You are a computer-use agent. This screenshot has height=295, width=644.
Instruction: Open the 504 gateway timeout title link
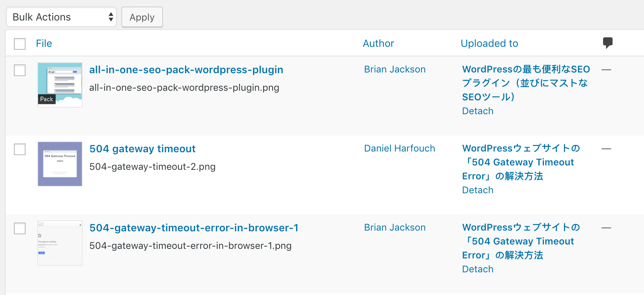(x=143, y=149)
